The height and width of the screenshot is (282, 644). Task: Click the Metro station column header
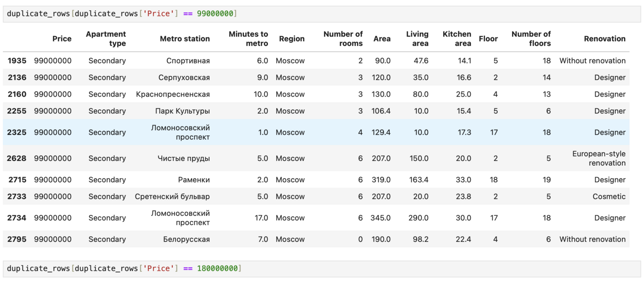(185, 39)
